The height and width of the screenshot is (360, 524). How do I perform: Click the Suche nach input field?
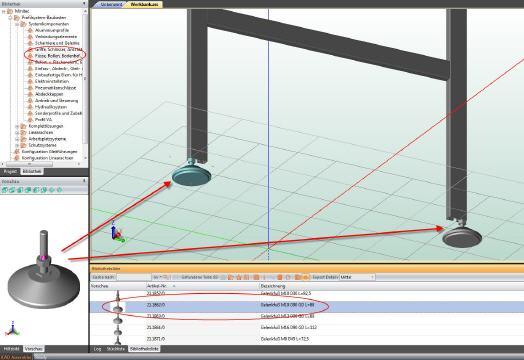point(134,277)
